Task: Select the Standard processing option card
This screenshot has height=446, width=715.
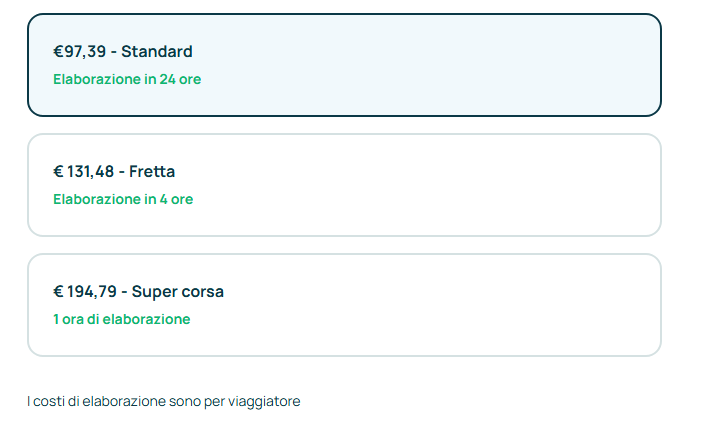Action: [344, 65]
